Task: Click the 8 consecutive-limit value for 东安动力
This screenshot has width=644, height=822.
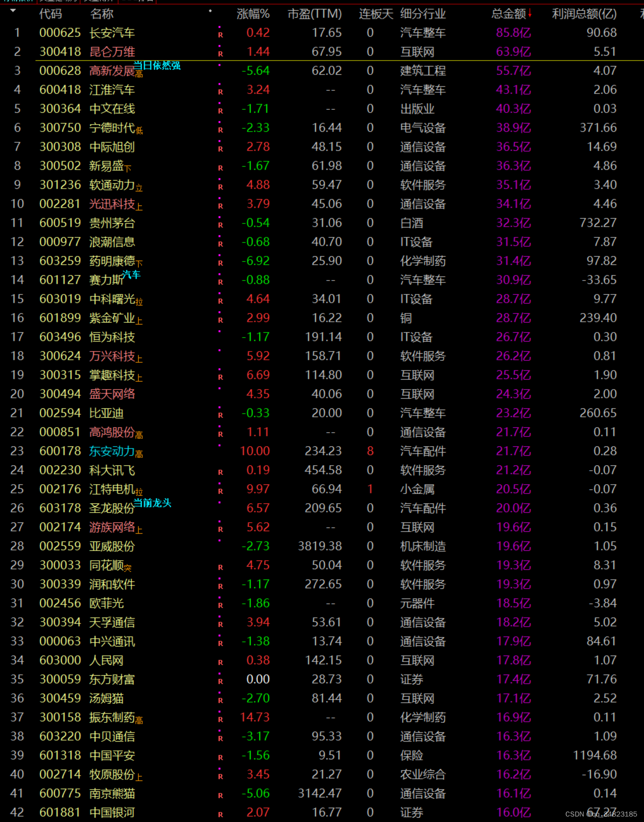Action: pyautogui.click(x=370, y=451)
